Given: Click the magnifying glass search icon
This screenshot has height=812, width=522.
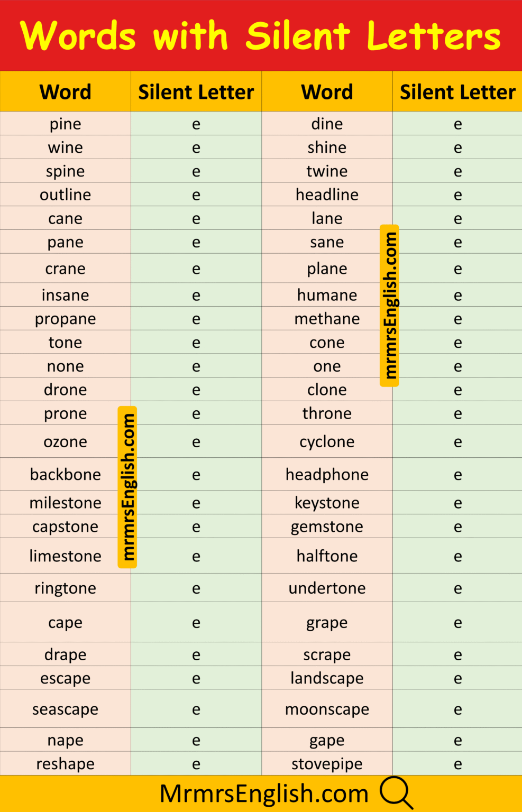Looking at the screenshot, I should pyautogui.click(x=396, y=793).
